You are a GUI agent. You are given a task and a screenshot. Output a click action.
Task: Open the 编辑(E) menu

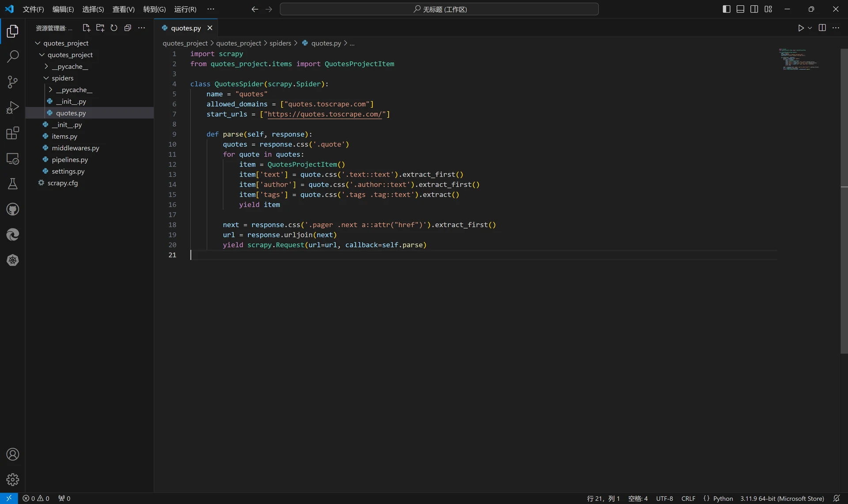click(63, 9)
